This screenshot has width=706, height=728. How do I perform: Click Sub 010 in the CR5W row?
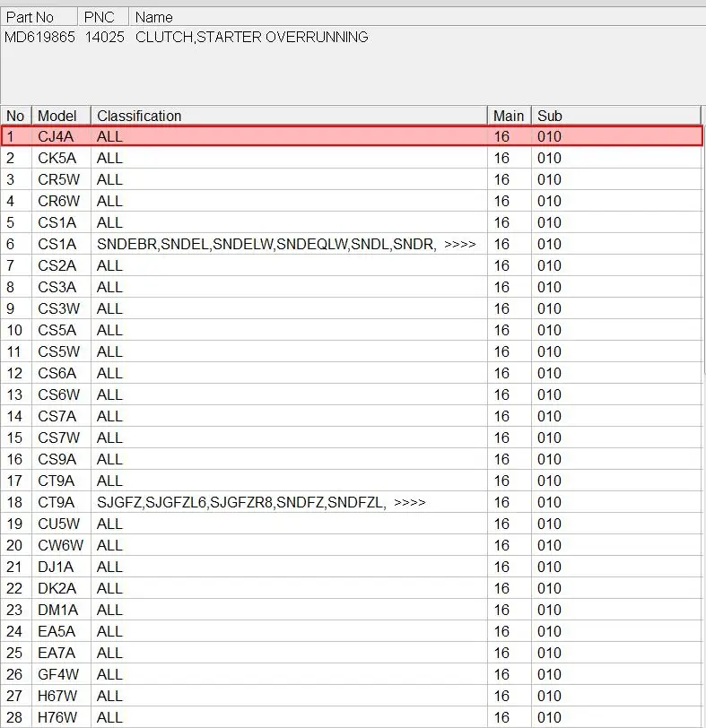point(550,179)
